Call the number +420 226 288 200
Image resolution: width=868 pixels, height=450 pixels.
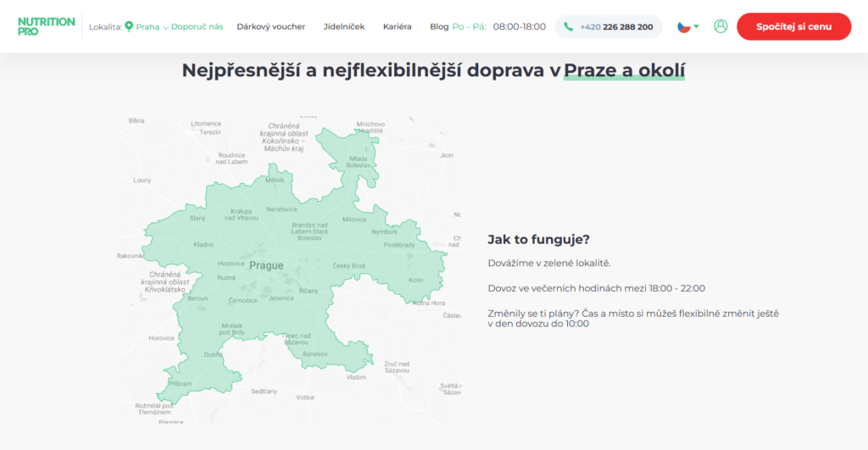[x=616, y=26]
